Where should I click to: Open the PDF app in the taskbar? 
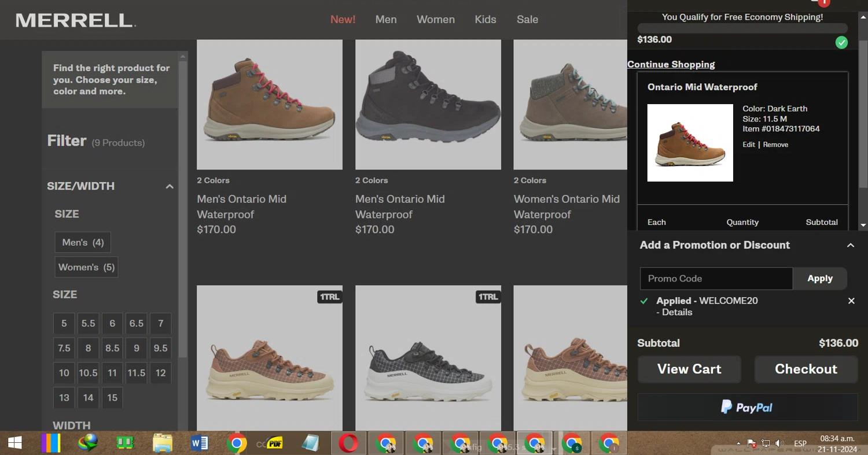click(274, 443)
